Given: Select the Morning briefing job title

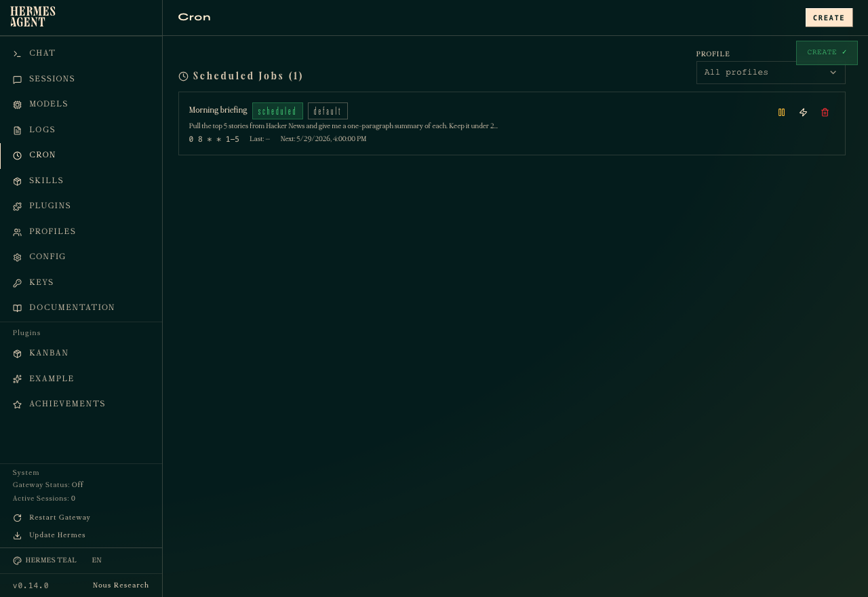Looking at the screenshot, I should coord(218,110).
